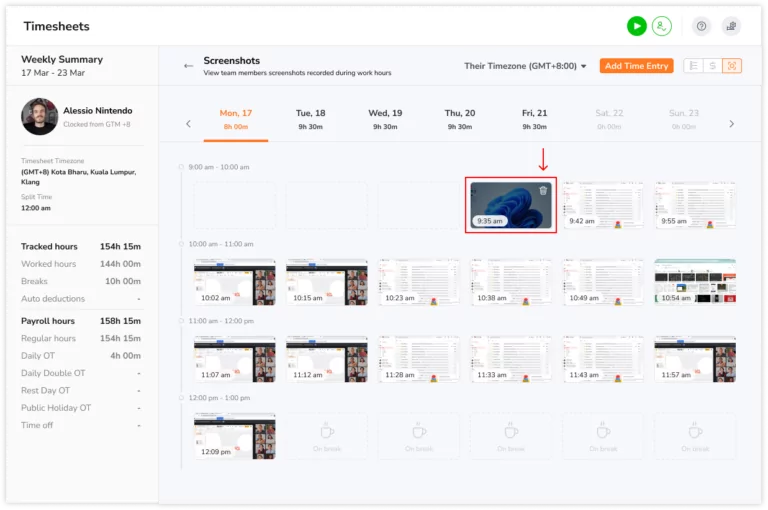The image size is (768, 510).
Task: Go to the next week with right chevron
Action: point(731,124)
